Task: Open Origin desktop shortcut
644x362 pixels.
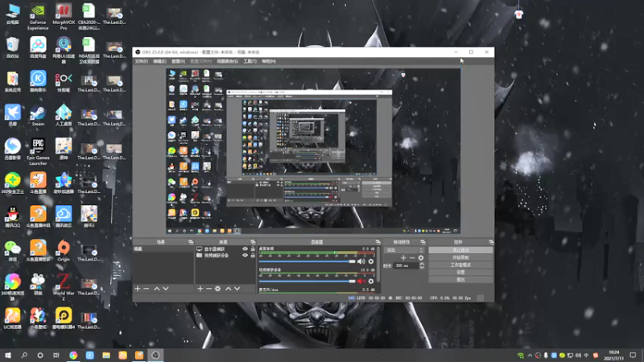Action: point(64,251)
